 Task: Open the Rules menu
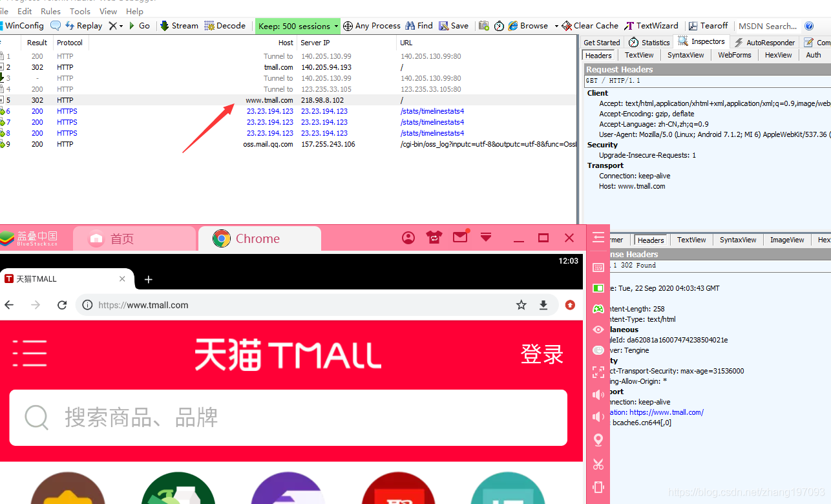pyautogui.click(x=50, y=11)
